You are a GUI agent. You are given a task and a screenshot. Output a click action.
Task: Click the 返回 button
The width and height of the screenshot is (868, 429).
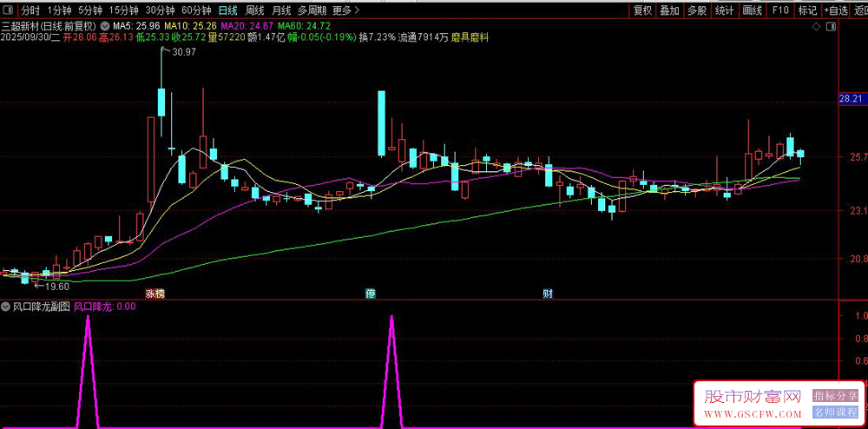pyautogui.click(x=859, y=10)
